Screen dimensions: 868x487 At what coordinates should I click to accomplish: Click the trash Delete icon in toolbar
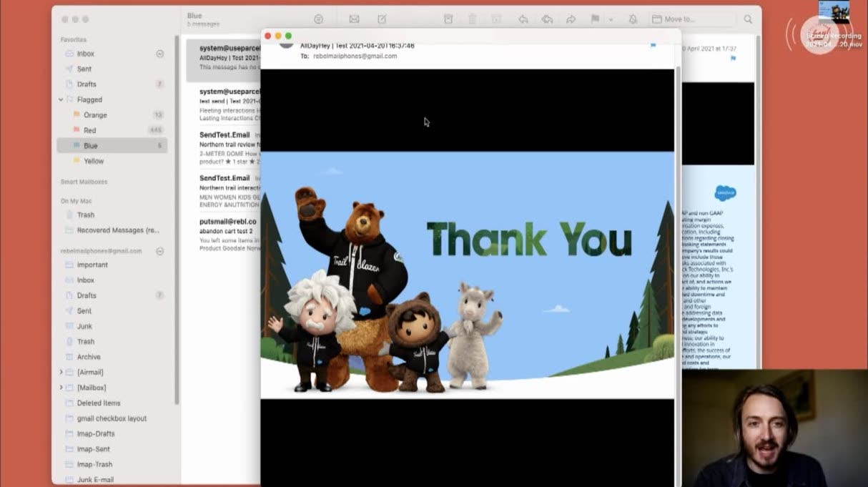click(472, 19)
